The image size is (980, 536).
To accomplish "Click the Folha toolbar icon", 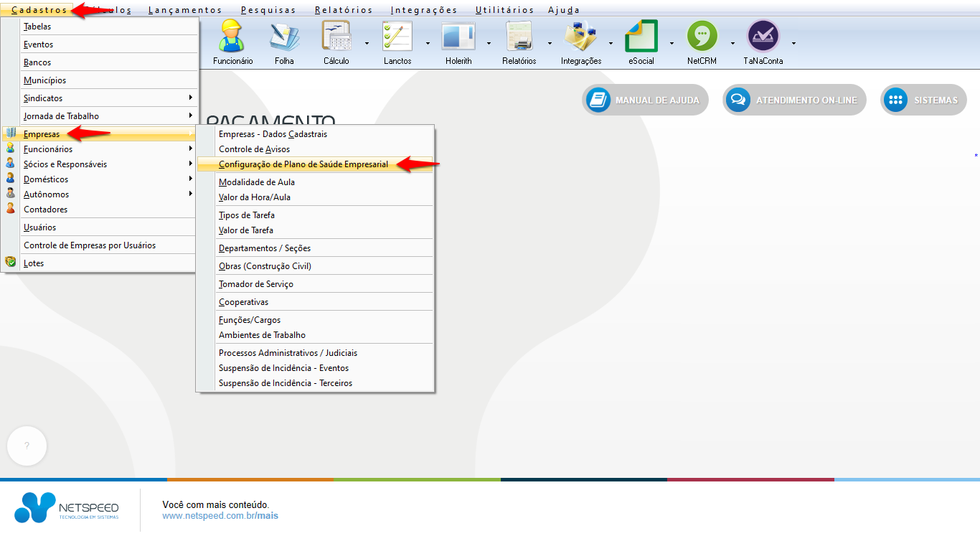I will click(x=284, y=42).
